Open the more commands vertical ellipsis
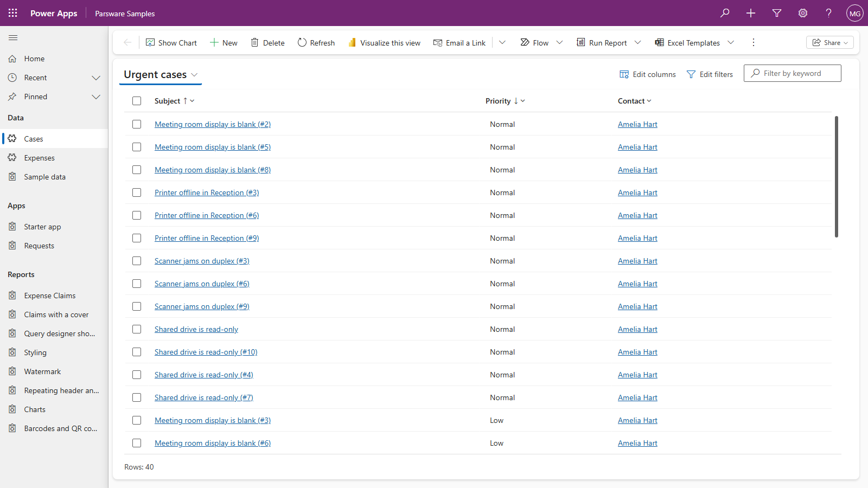The width and height of the screenshot is (868, 488). click(754, 42)
